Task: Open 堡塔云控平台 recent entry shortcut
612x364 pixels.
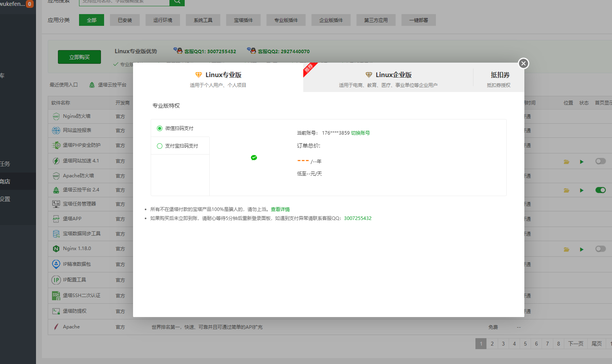Action: click(x=108, y=85)
